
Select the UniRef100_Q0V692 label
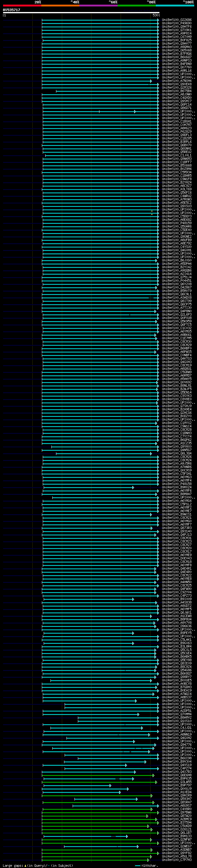point(177,382)
